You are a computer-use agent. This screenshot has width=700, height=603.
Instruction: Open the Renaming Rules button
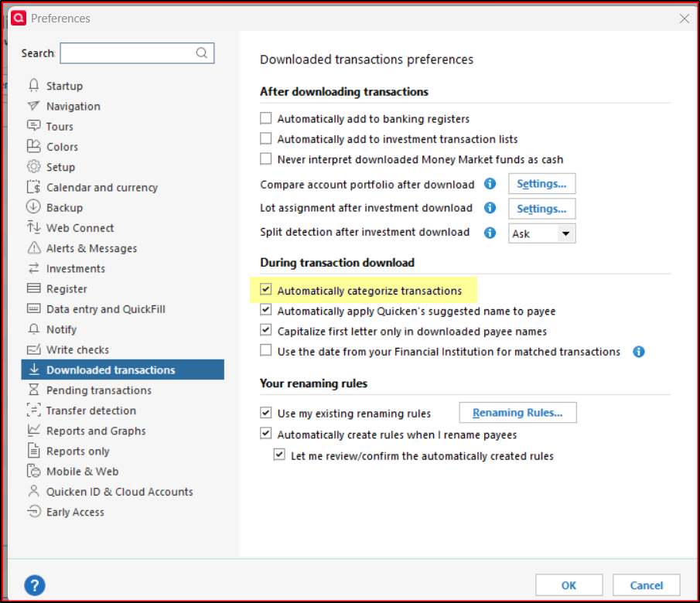518,412
